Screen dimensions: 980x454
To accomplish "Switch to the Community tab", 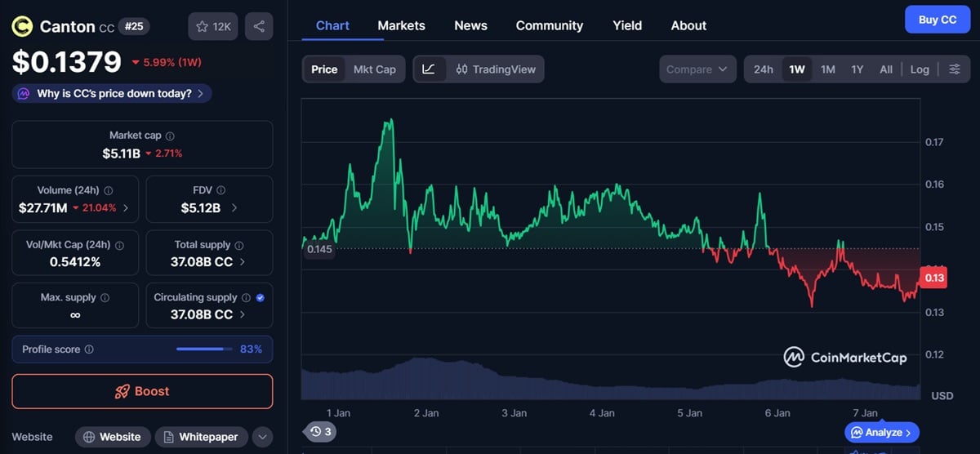I will (x=550, y=25).
